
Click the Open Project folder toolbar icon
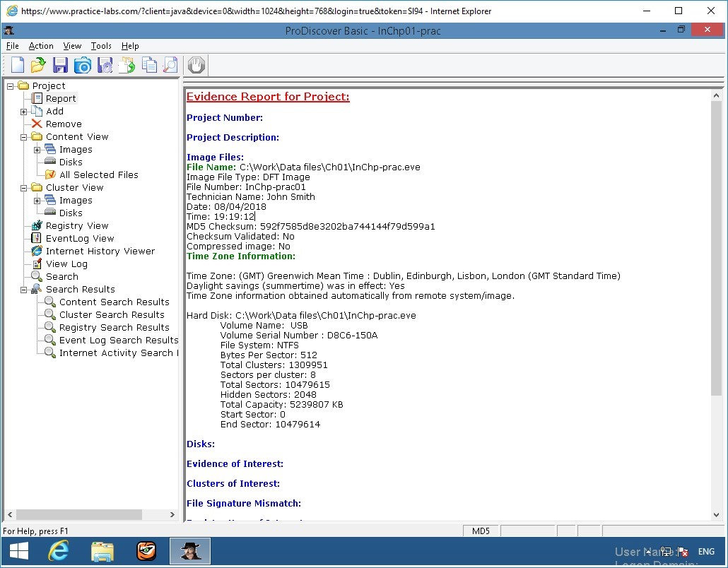38,65
